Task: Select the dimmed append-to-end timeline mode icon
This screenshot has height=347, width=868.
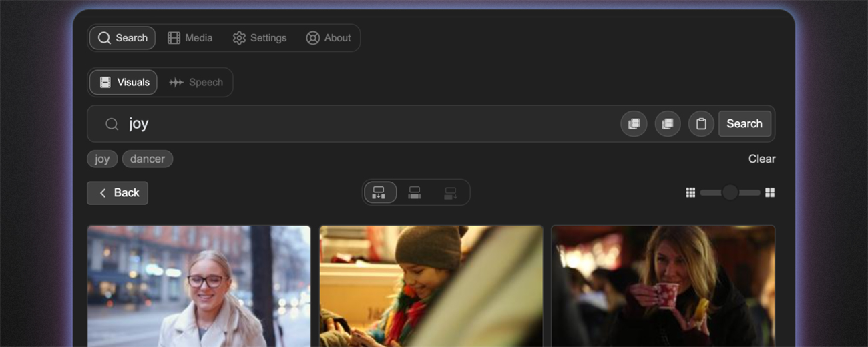Action: pyautogui.click(x=451, y=193)
